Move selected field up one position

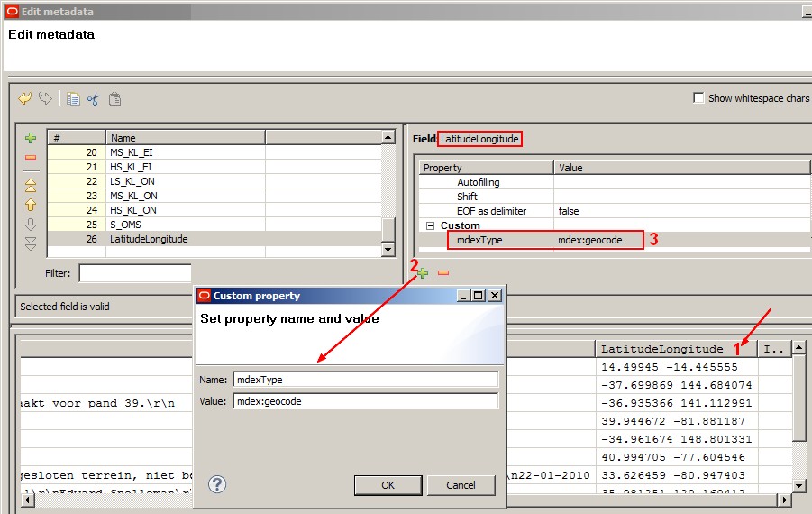[31, 205]
